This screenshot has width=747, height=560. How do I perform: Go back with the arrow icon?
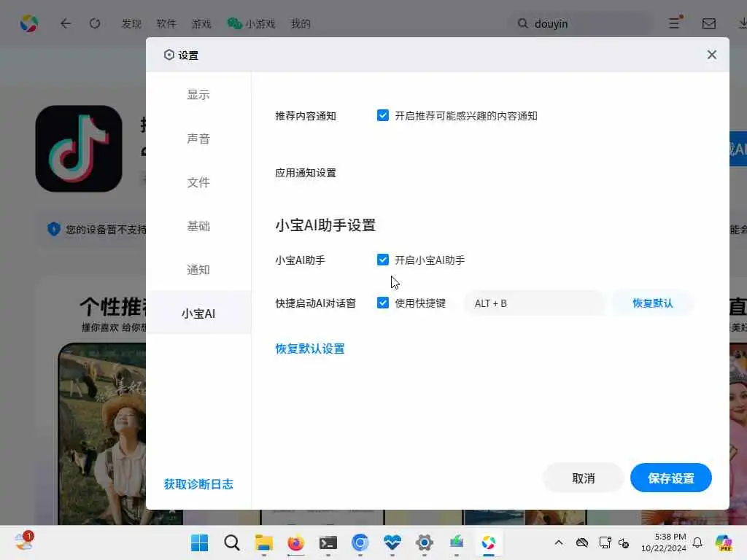66,23
